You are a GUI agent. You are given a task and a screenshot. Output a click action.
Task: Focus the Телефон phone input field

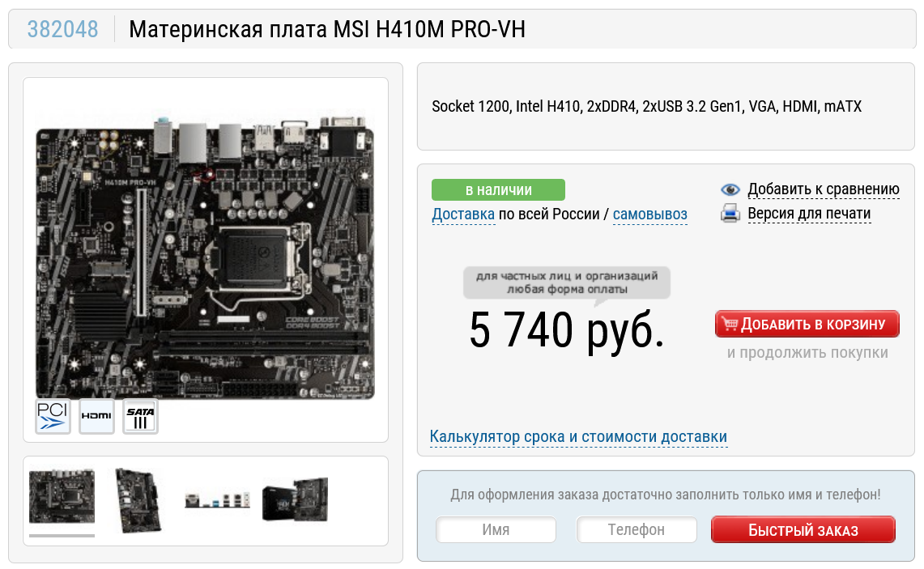637,529
